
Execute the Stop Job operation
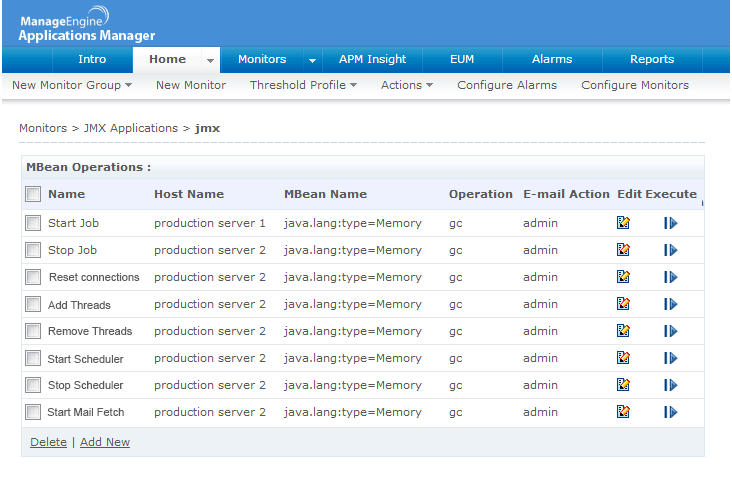[670, 250]
